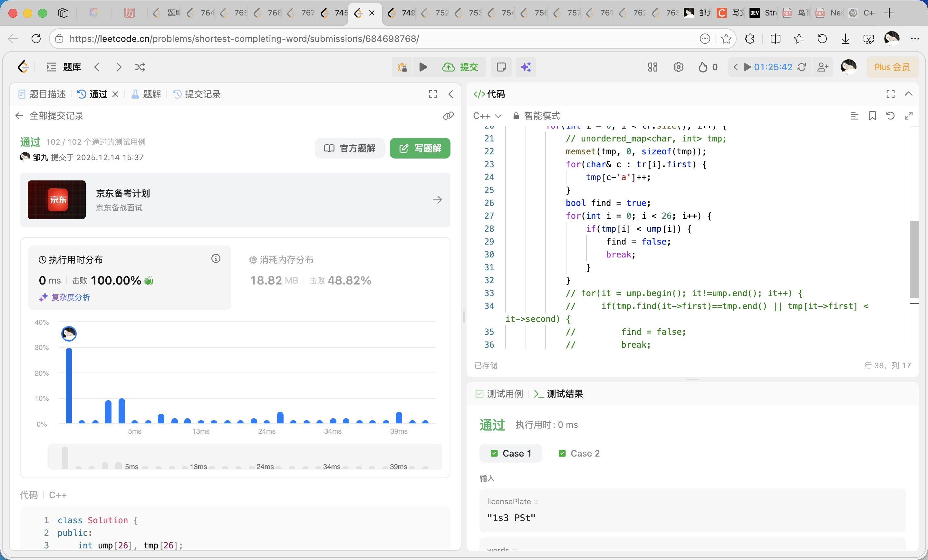
Task: Start the timer playback button
Action: pos(747,67)
